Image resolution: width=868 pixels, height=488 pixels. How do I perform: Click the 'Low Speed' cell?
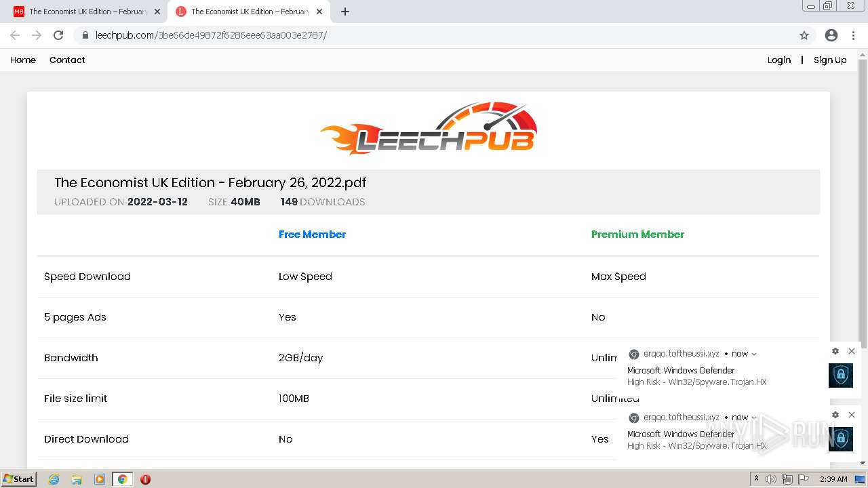pyautogui.click(x=305, y=277)
